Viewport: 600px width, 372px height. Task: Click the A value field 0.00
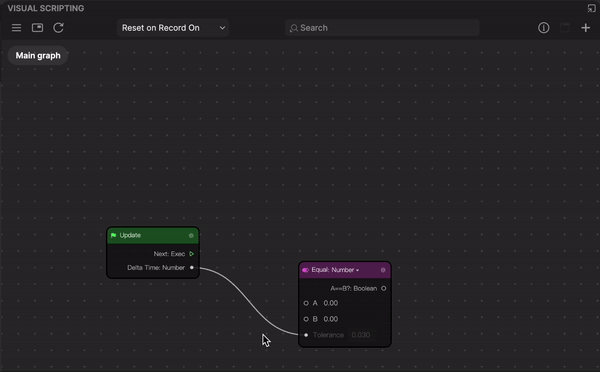(331, 303)
